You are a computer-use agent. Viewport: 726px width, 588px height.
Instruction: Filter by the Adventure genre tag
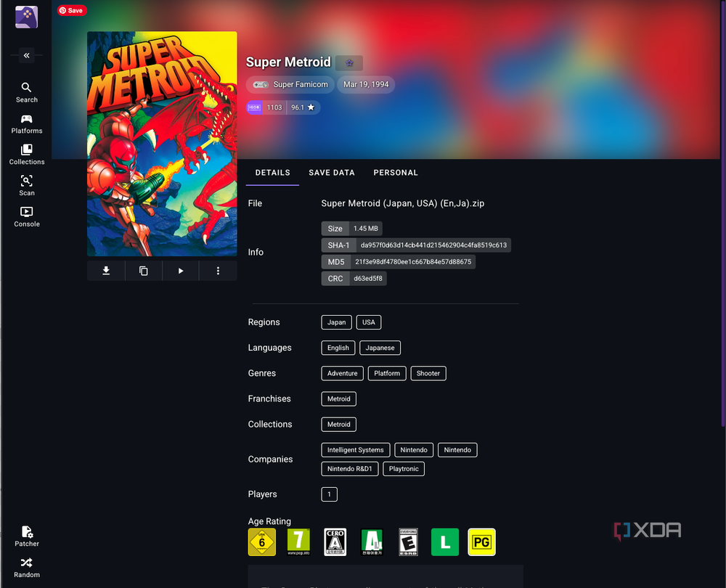(x=342, y=373)
